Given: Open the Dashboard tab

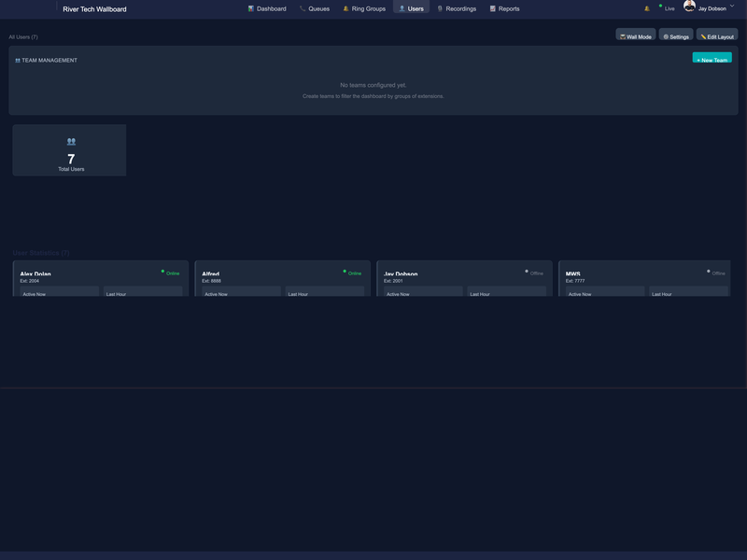Looking at the screenshot, I should coord(267,8).
